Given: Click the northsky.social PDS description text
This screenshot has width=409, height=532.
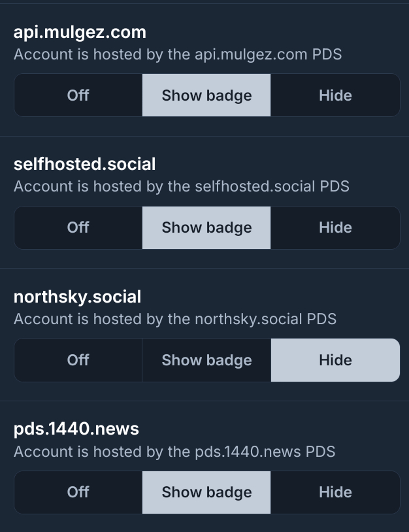Looking at the screenshot, I should pyautogui.click(x=175, y=319).
